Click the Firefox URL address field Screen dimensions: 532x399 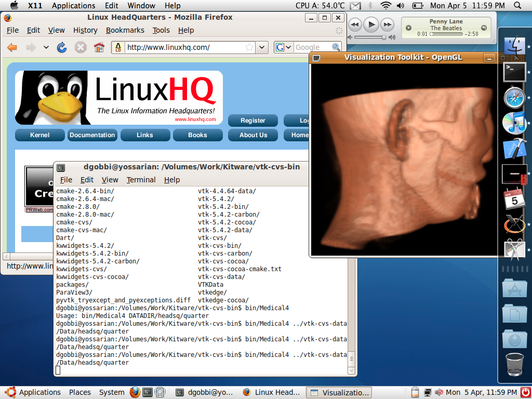coord(184,47)
